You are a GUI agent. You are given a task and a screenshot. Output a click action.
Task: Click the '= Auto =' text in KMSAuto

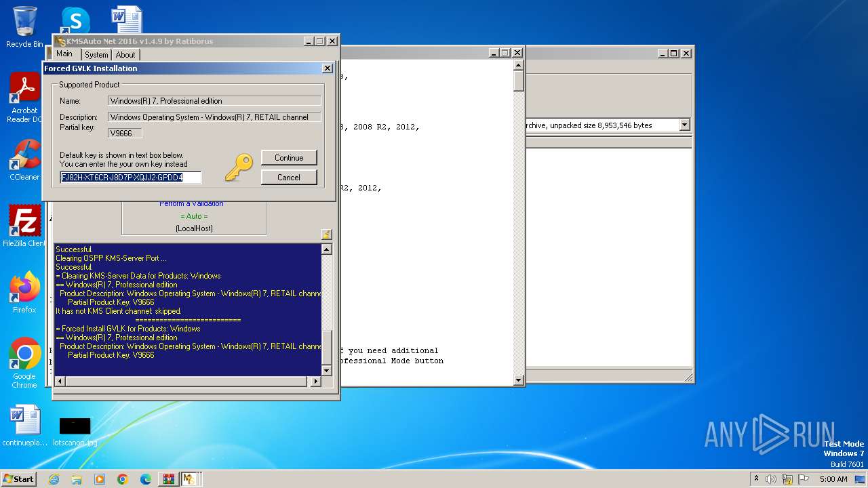pyautogui.click(x=194, y=216)
